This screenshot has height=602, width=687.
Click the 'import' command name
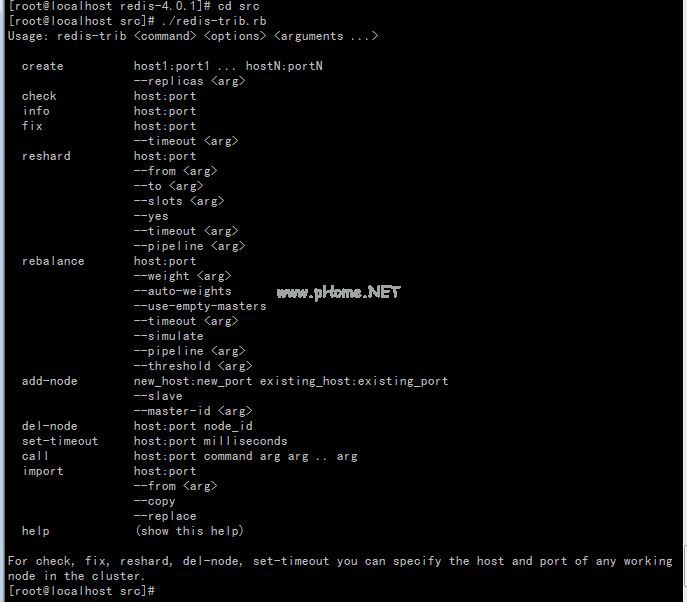42,471
